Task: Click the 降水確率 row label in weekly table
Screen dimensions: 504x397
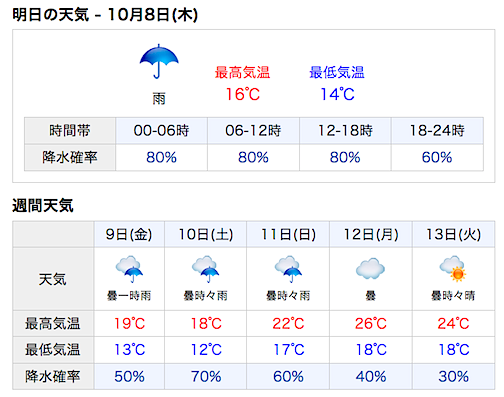Action: 53,377
